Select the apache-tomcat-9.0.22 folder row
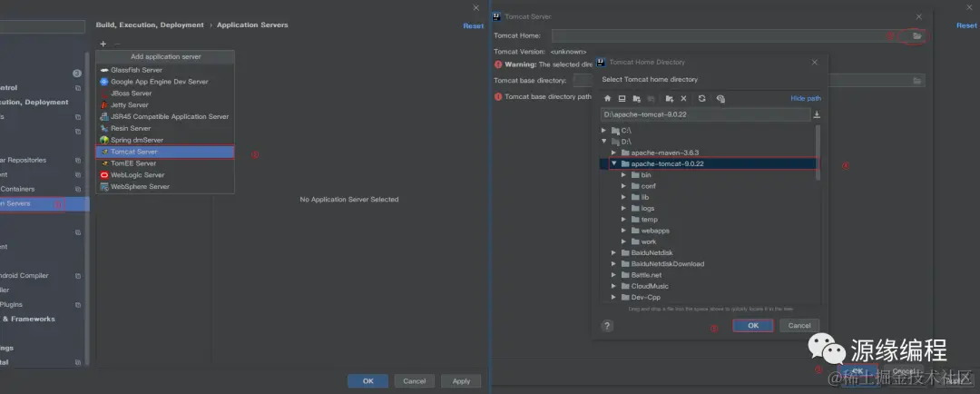 708,163
